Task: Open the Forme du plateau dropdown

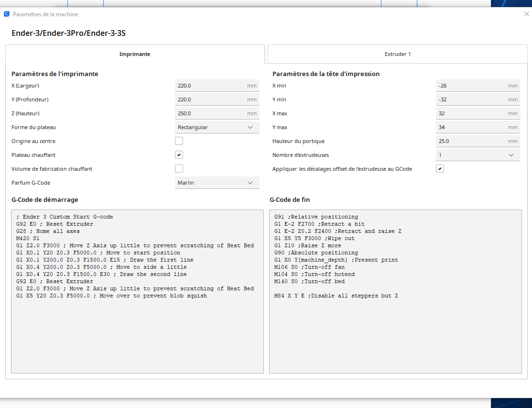Action: coord(217,127)
